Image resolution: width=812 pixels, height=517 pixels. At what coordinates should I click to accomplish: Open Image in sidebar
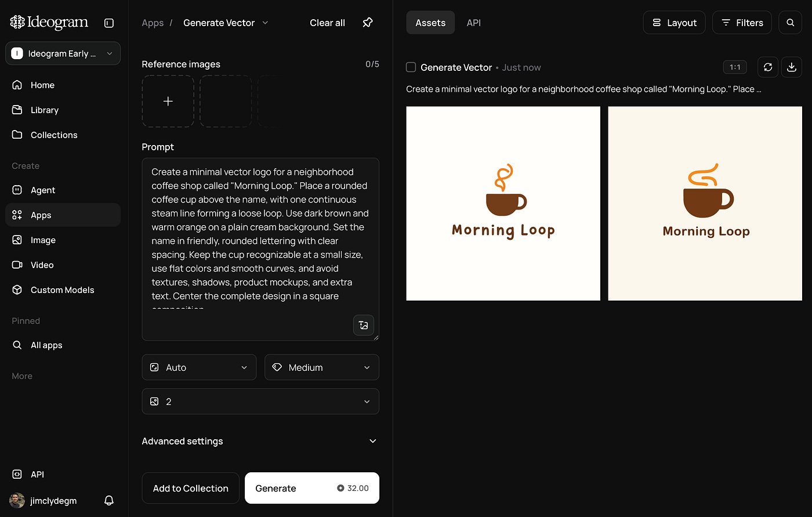63,240
